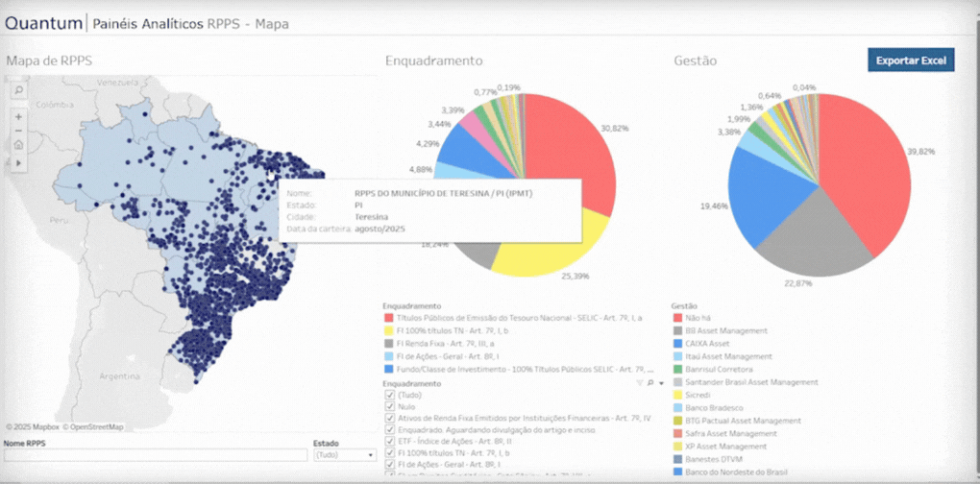Zoom out on the map with minus

pyautogui.click(x=18, y=131)
